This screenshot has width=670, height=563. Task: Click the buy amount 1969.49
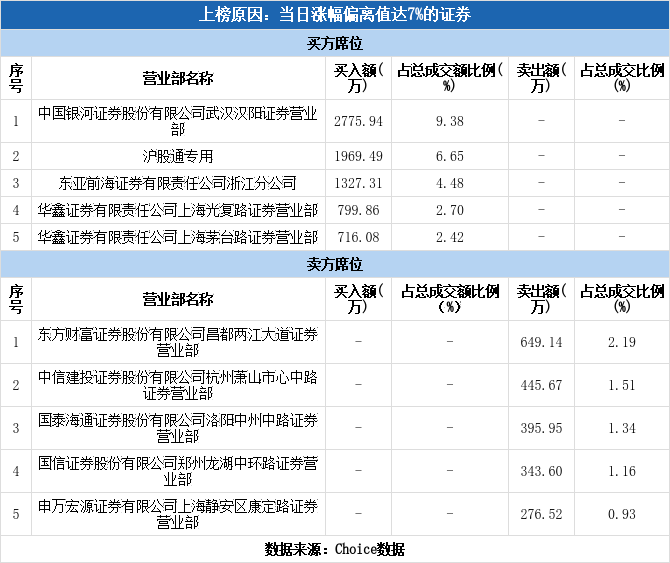(358, 156)
